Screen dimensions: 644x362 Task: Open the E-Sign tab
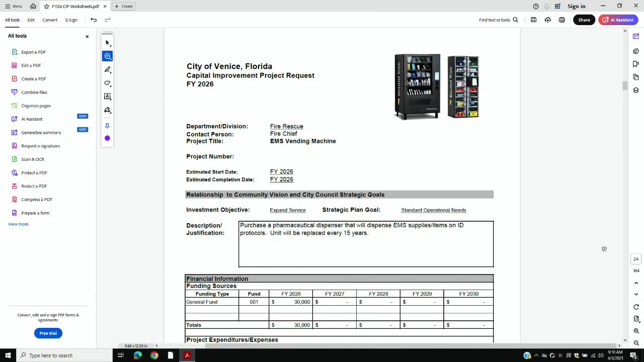(x=71, y=20)
